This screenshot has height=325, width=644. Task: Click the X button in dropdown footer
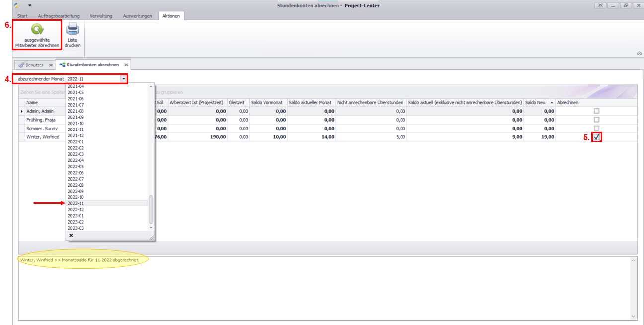(x=71, y=236)
